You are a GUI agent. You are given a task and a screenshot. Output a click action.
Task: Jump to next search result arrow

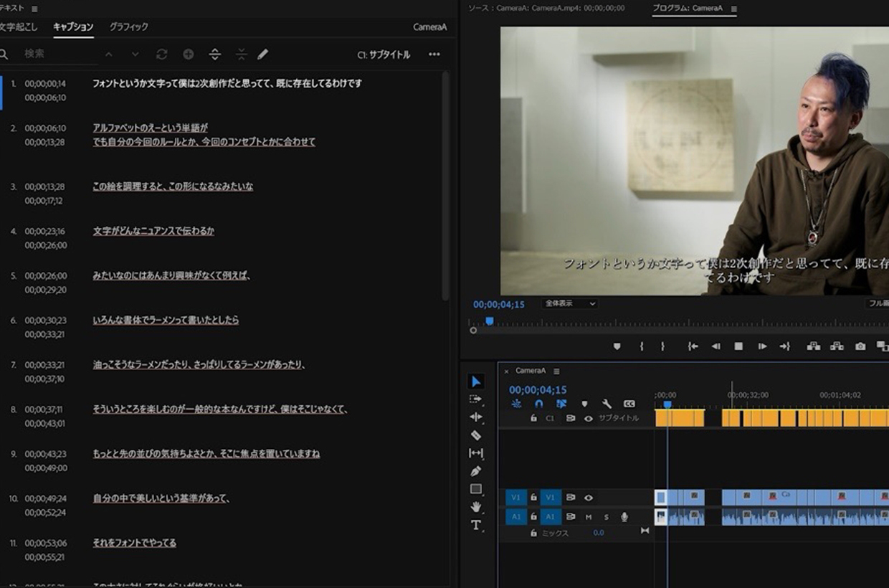pos(135,54)
